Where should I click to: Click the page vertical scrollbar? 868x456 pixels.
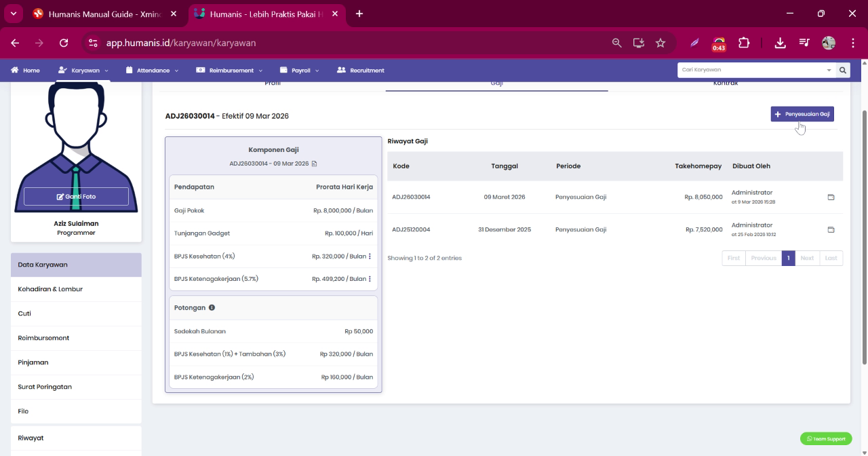863,237
